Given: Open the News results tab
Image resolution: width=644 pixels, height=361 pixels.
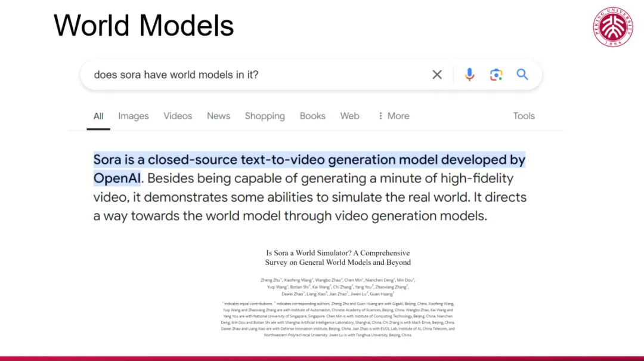Looking at the screenshot, I should point(218,116).
